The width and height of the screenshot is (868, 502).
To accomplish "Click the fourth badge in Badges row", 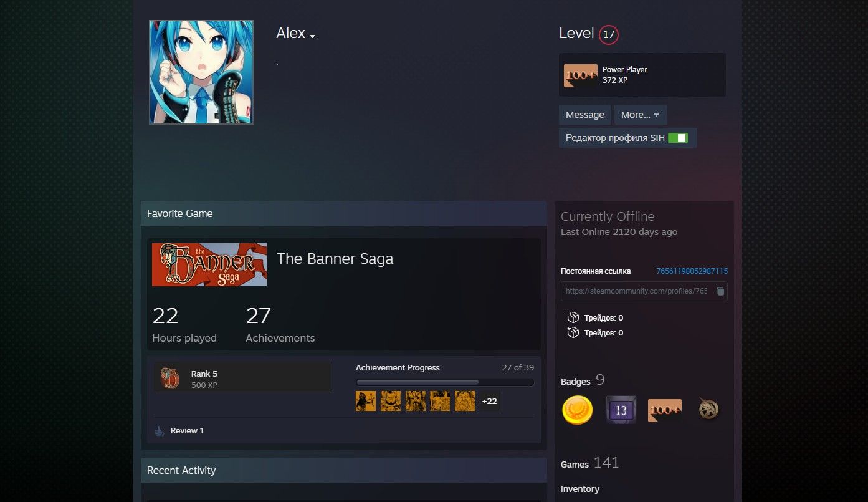I will [x=708, y=410].
